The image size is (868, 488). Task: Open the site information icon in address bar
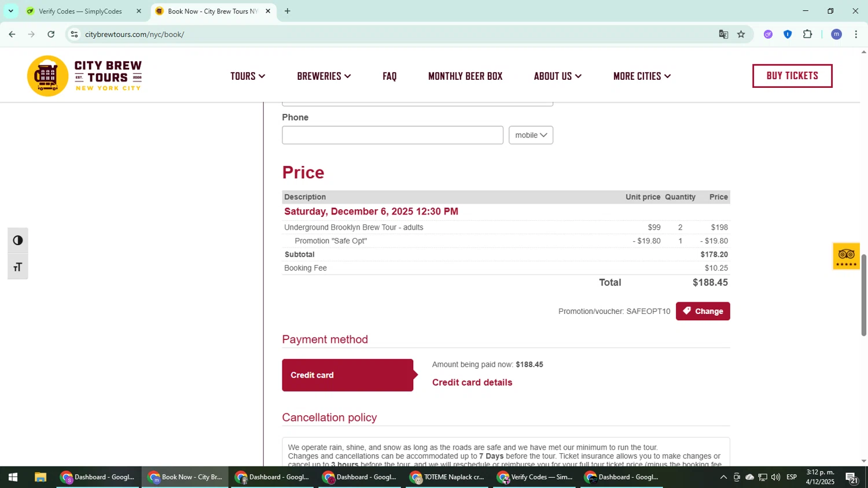(74, 34)
